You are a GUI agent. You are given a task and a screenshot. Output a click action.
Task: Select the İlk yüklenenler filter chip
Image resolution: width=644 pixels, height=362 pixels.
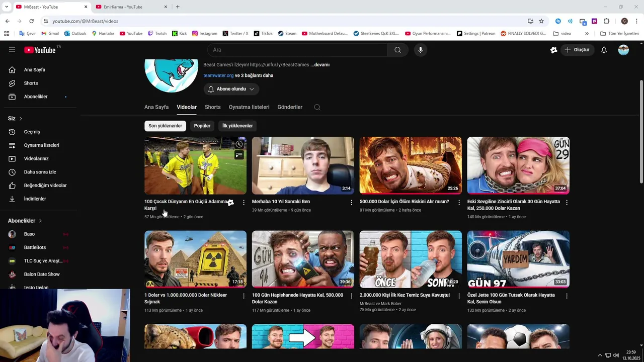point(237,126)
